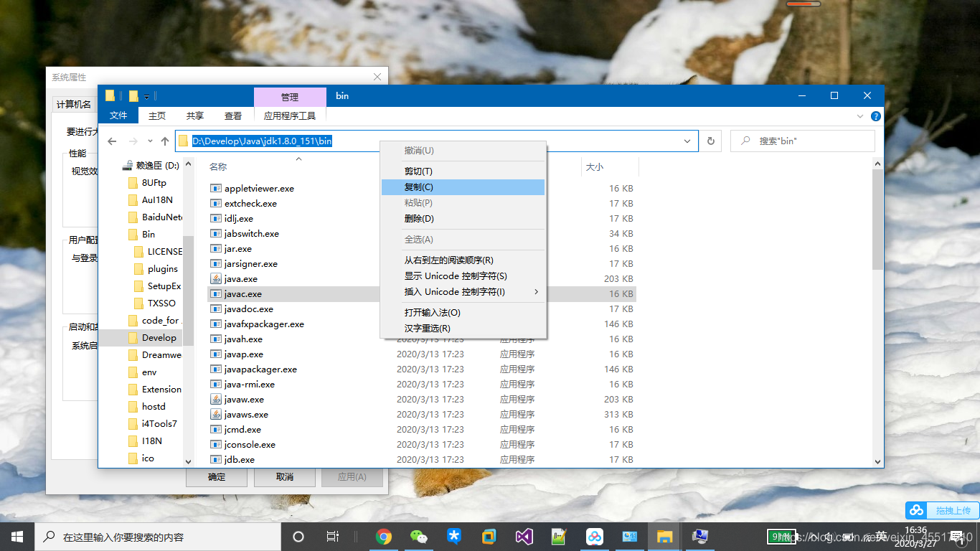
Task: Open the 文件 ribbon tab
Action: point(118,116)
